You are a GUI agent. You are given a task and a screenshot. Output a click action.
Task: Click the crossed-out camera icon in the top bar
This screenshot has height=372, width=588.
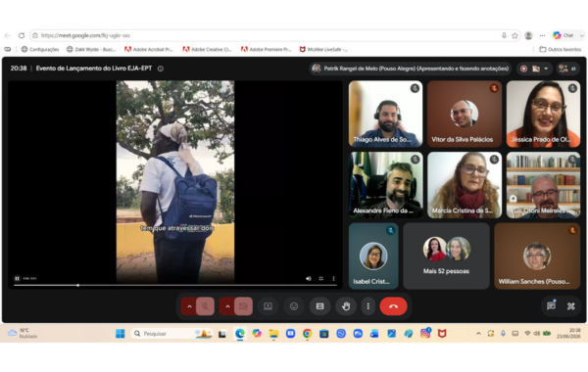click(x=536, y=69)
